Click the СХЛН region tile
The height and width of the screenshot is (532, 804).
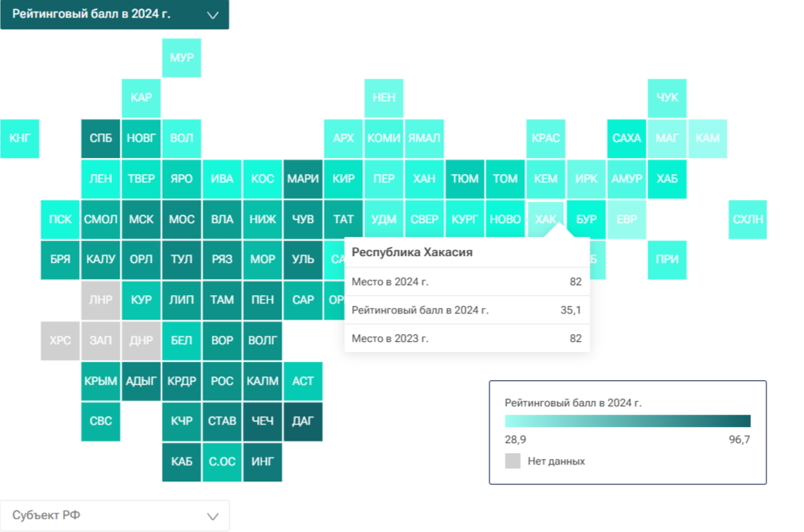[747, 219]
